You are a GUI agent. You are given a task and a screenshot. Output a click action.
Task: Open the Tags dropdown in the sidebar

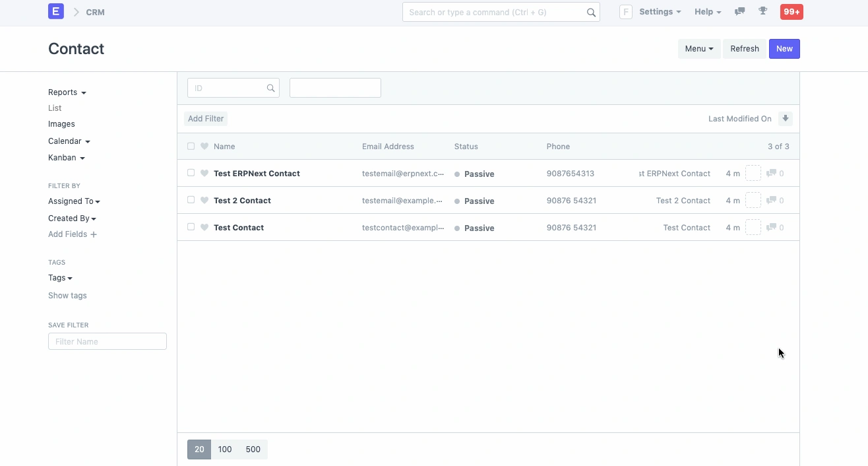tap(59, 277)
